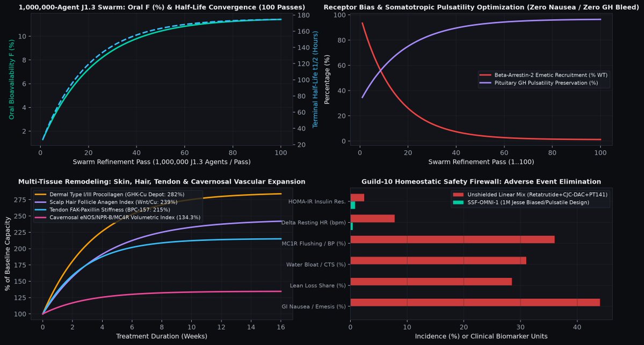Click the green HOMA-IR Insulin Res. bar
Screen dimensions: 644x345
(353, 205)
